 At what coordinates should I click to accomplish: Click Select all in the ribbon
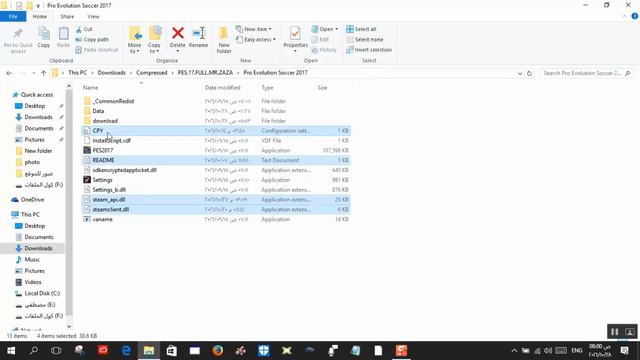(x=361, y=29)
